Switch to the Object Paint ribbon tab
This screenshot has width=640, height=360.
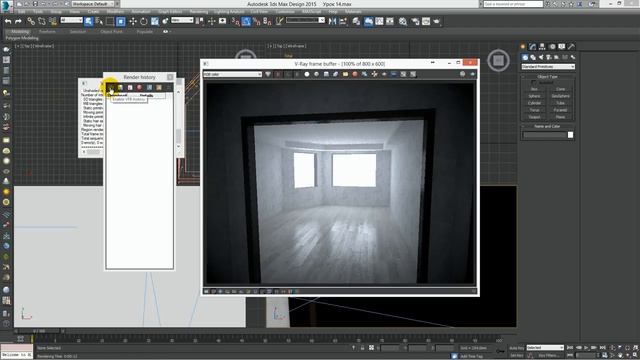click(x=111, y=31)
